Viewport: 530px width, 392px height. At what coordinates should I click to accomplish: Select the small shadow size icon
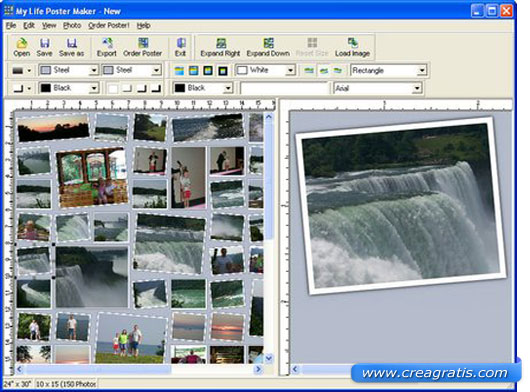click(127, 88)
